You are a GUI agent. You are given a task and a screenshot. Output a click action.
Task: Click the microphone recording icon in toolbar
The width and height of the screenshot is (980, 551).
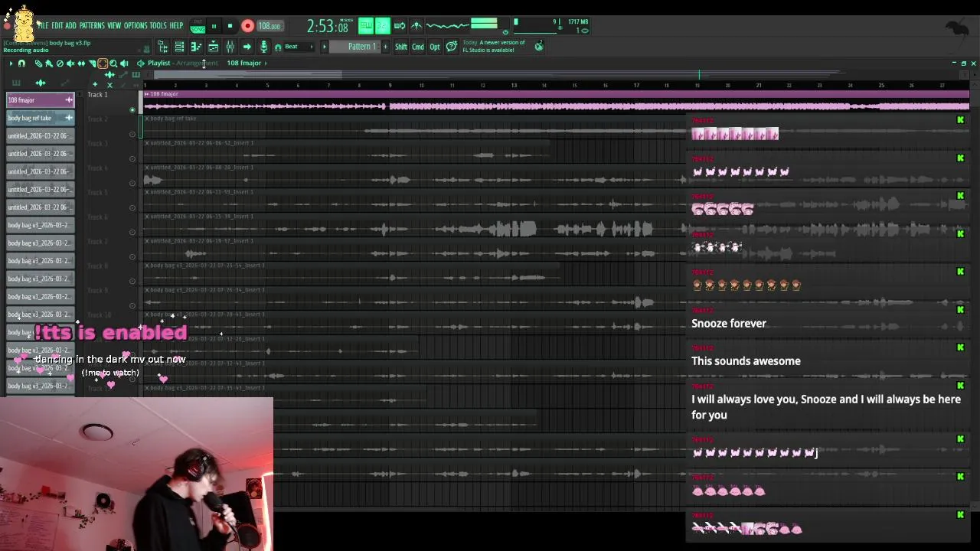263,47
